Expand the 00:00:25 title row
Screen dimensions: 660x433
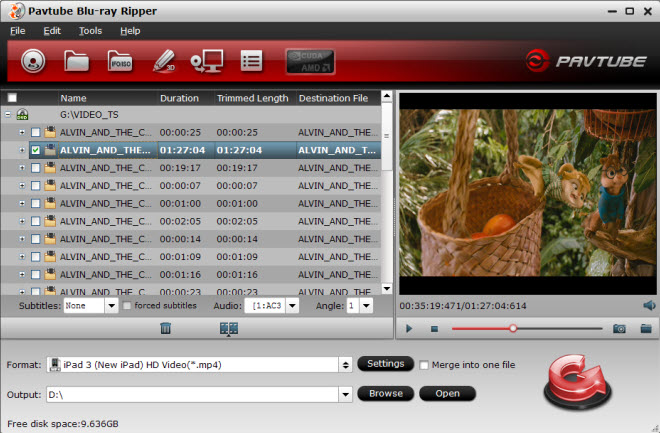[22, 133]
